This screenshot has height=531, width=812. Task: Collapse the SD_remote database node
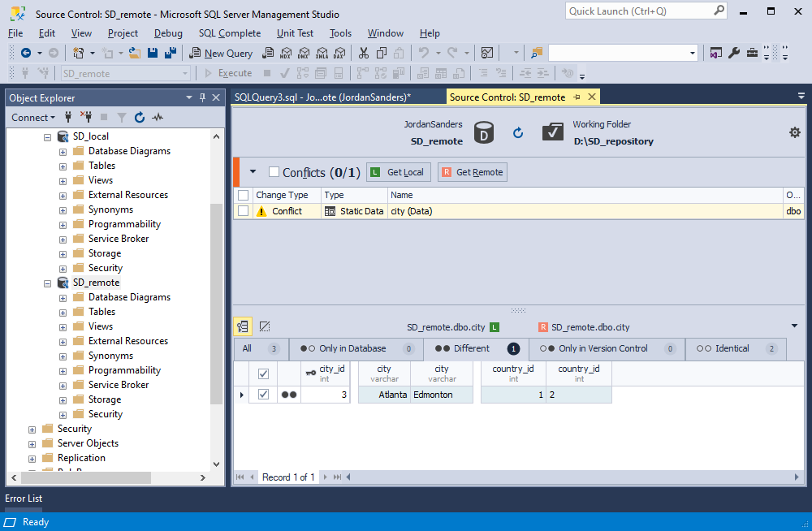point(48,283)
